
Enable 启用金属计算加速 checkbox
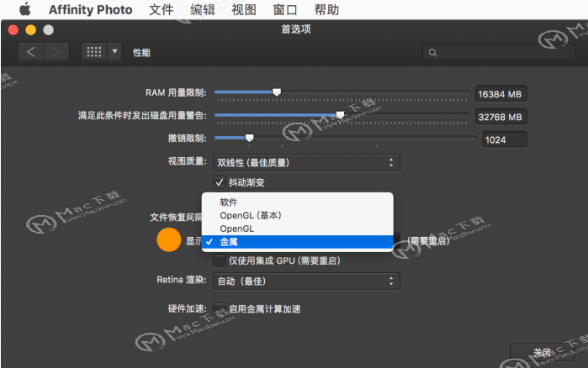click(220, 308)
